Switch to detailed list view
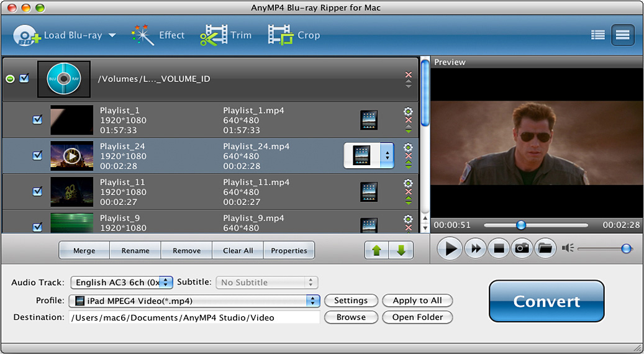 [623, 35]
